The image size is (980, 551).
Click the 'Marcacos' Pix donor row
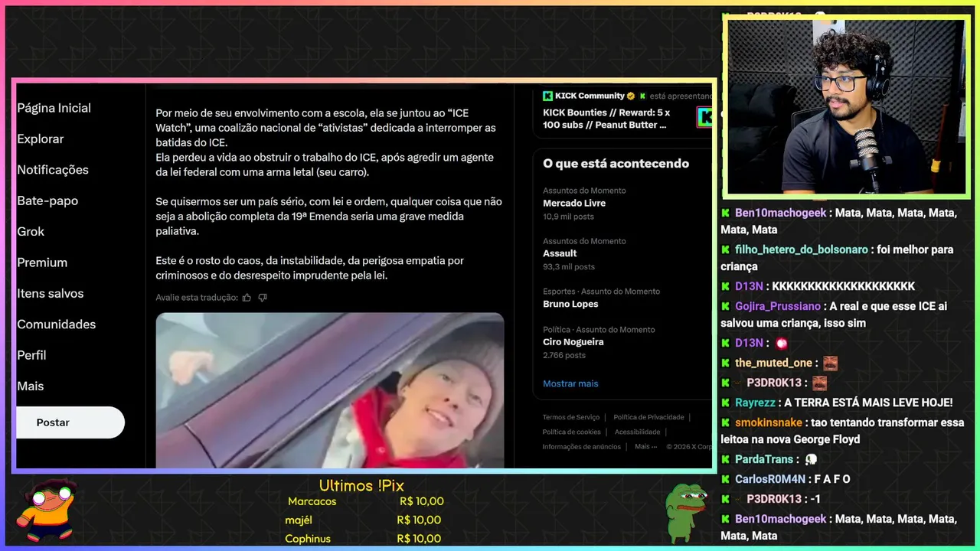[x=365, y=501]
